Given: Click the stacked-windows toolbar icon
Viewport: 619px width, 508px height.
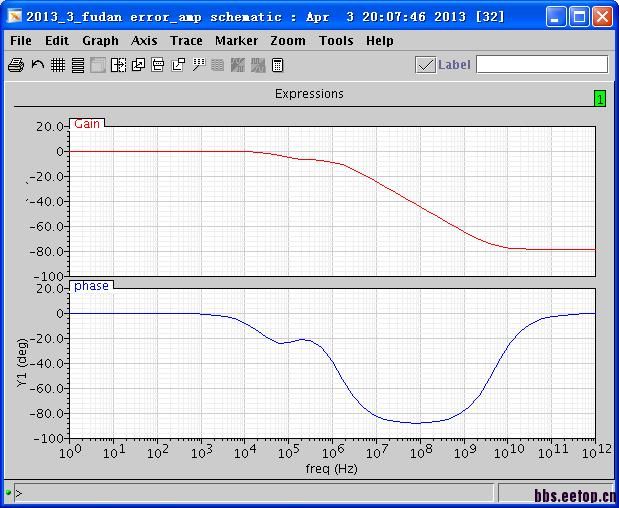Looking at the screenshot, I should tap(158, 65).
